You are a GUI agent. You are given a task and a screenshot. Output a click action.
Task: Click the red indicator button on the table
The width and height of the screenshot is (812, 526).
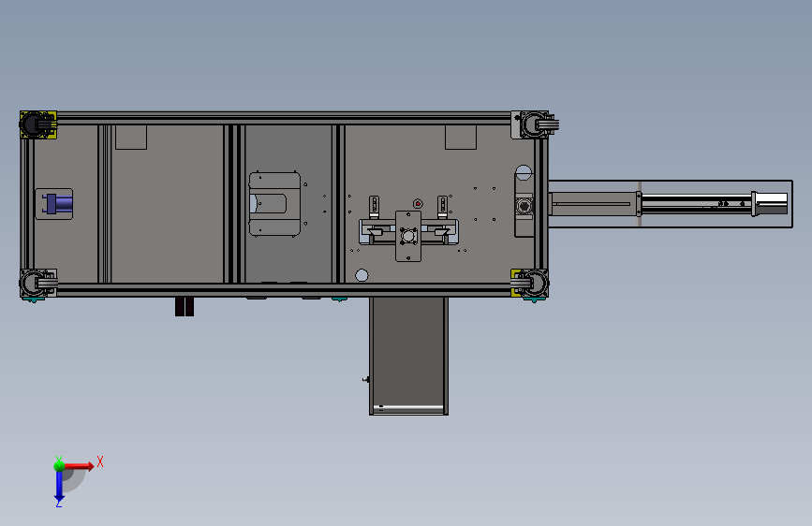click(x=418, y=204)
